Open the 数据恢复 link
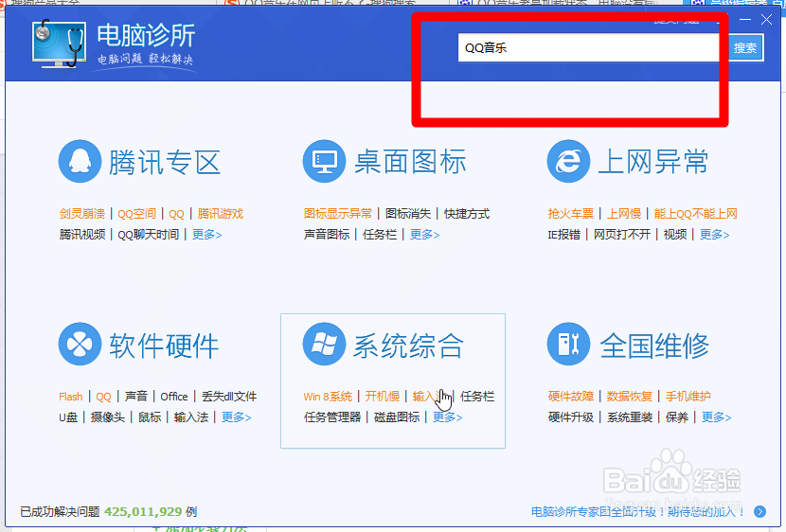 click(x=629, y=397)
